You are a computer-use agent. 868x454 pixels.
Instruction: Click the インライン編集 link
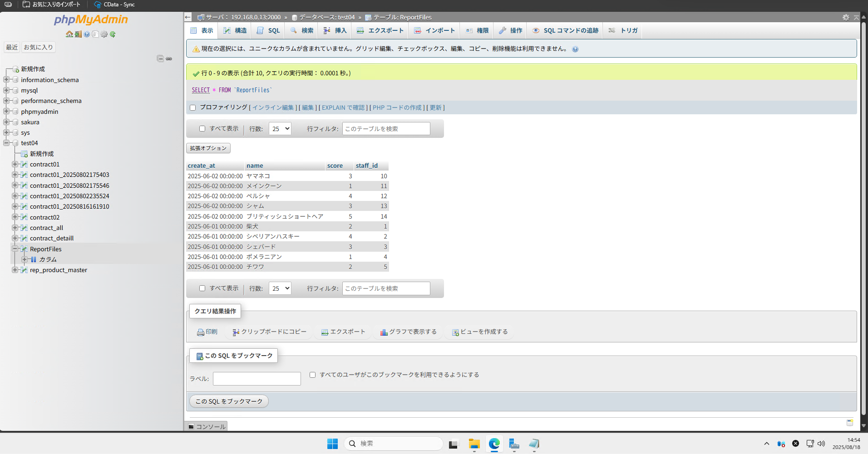click(x=273, y=108)
